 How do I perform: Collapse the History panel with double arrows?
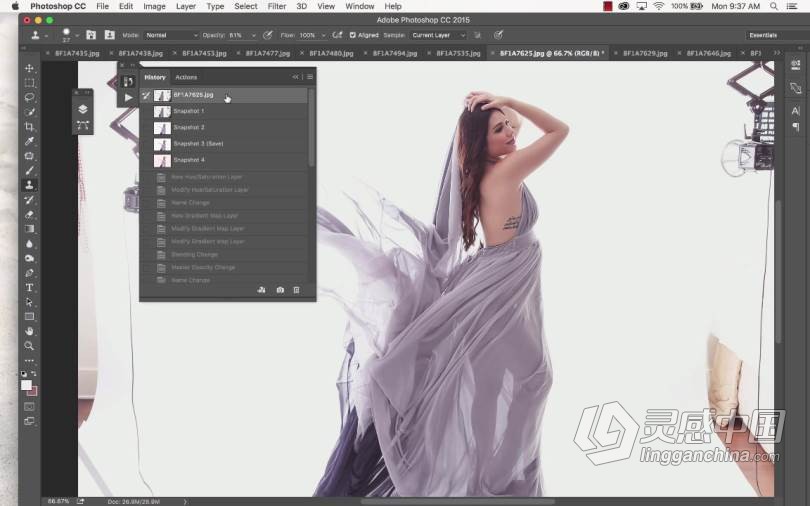click(295, 77)
